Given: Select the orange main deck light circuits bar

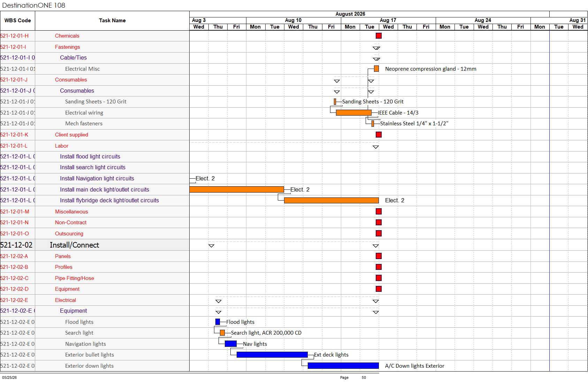Looking at the screenshot, I should coord(237,189).
